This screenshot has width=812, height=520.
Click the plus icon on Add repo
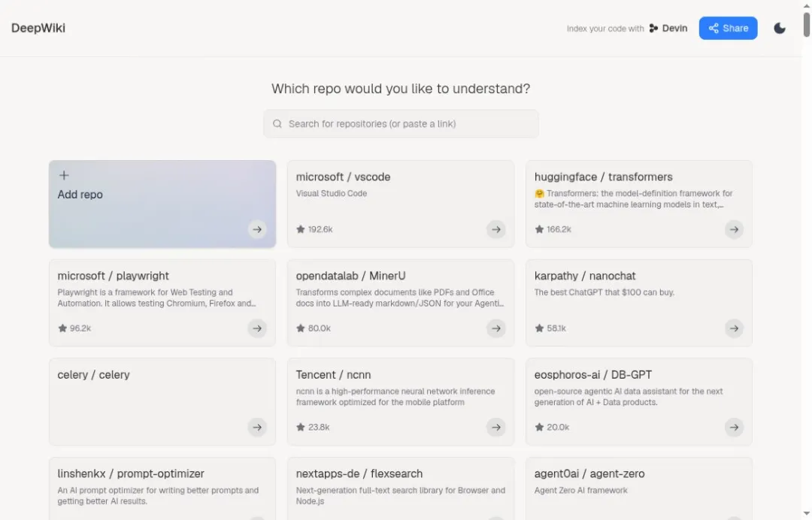click(x=64, y=175)
